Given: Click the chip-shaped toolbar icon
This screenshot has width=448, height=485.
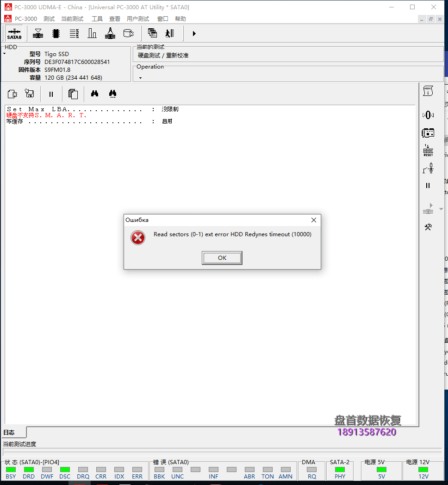Looking at the screenshot, I should tap(56, 33).
